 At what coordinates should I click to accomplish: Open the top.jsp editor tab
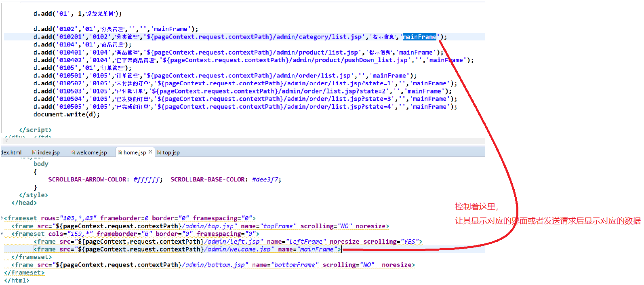(x=168, y=152)
